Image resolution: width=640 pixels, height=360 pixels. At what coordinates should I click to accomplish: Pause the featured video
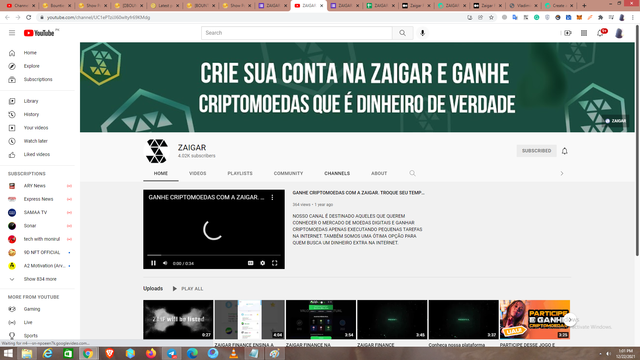[x=153, y=263]
